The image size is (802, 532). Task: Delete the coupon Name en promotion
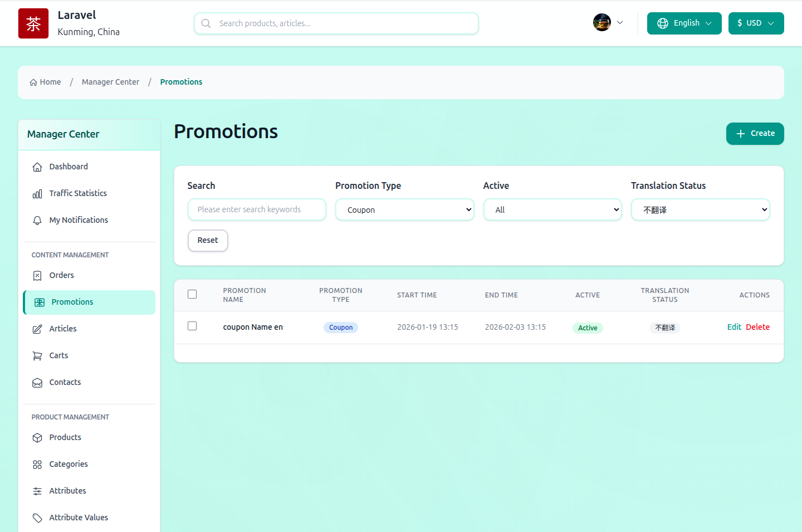[758, 327]
